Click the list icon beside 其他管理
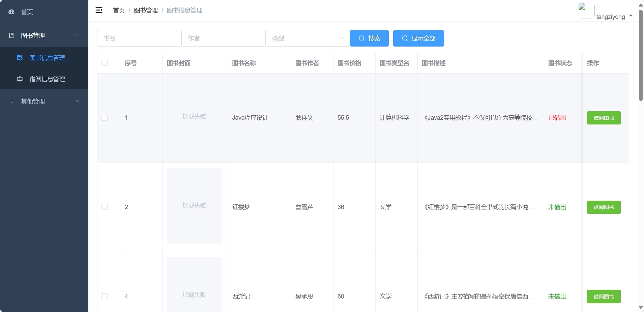 [12, 101]
